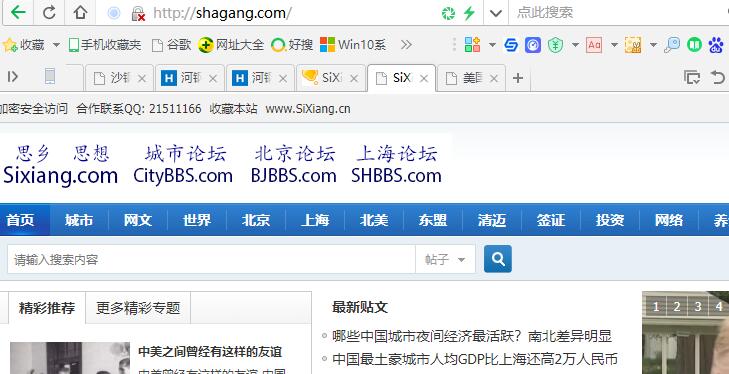Click the Aa translate extension icon
Viewport: 729px width, 374px height.
pos(594,45)
